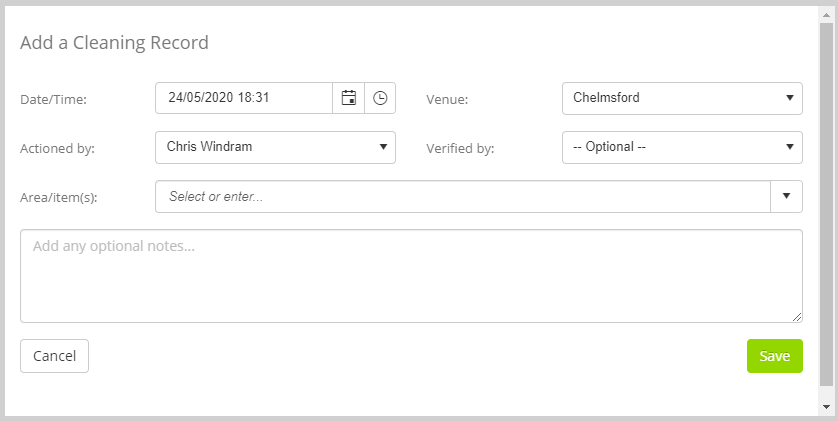Viewport: 838px width, 421px height.
Task: Open the Venue dropdown showing Chelmsford
Action: 682,98
